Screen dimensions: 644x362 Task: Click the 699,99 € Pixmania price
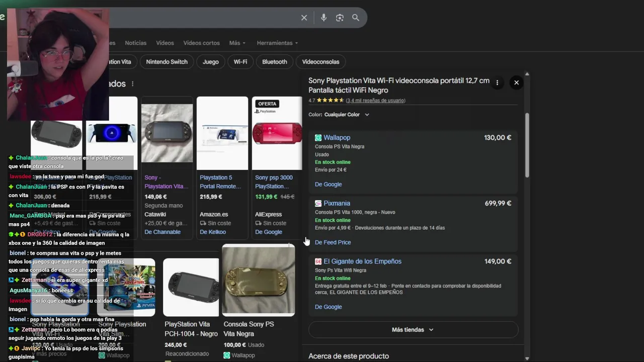pyautogui.click(x=498, y=204)
